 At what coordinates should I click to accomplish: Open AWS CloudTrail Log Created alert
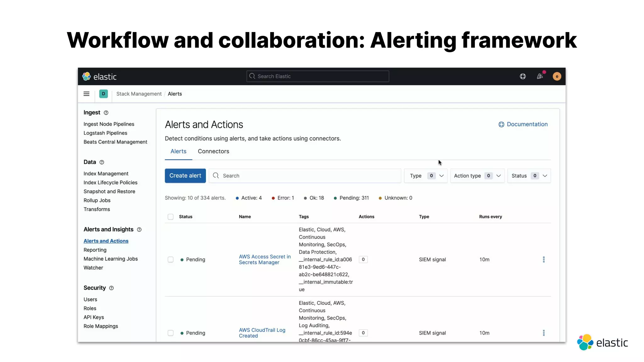262,333
